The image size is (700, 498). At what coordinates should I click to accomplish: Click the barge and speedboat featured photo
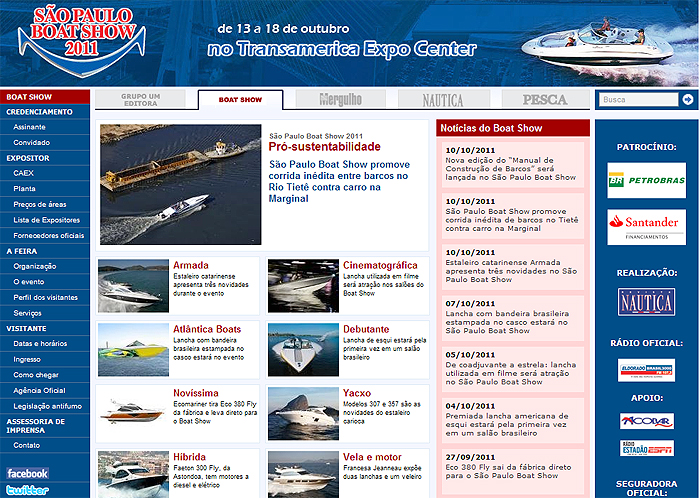(x=180, y=184)
